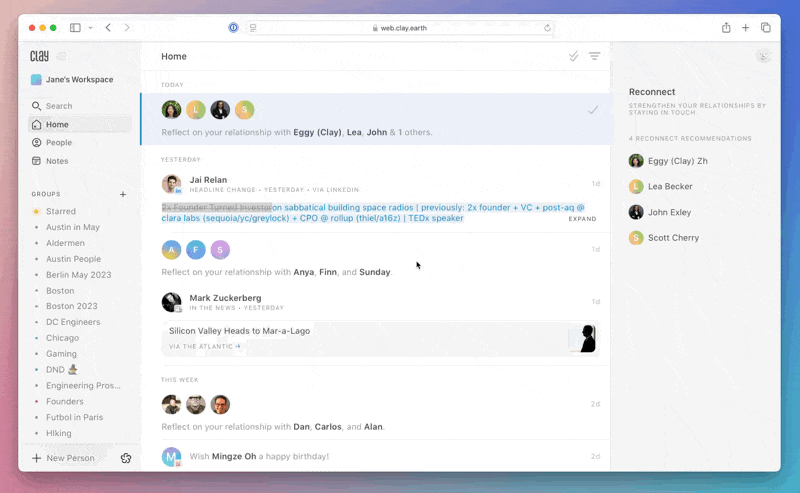Click the mark-all-done double check icon

click(x=573, y=56)
